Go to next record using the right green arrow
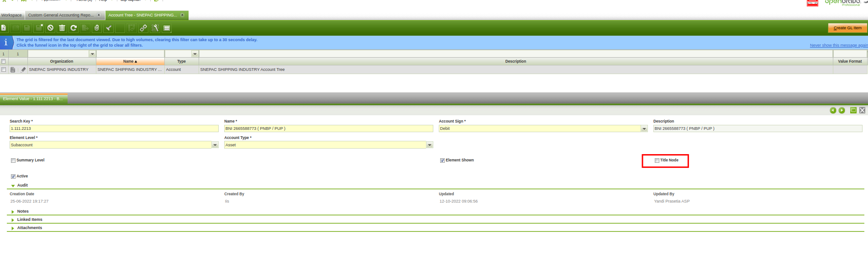Screen dimensions: 868x257 (842, 110)
